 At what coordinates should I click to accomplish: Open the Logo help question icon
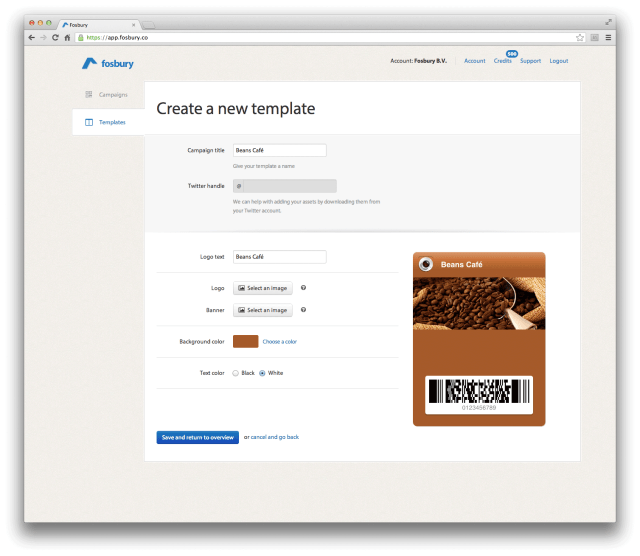(x=303, y=287)
